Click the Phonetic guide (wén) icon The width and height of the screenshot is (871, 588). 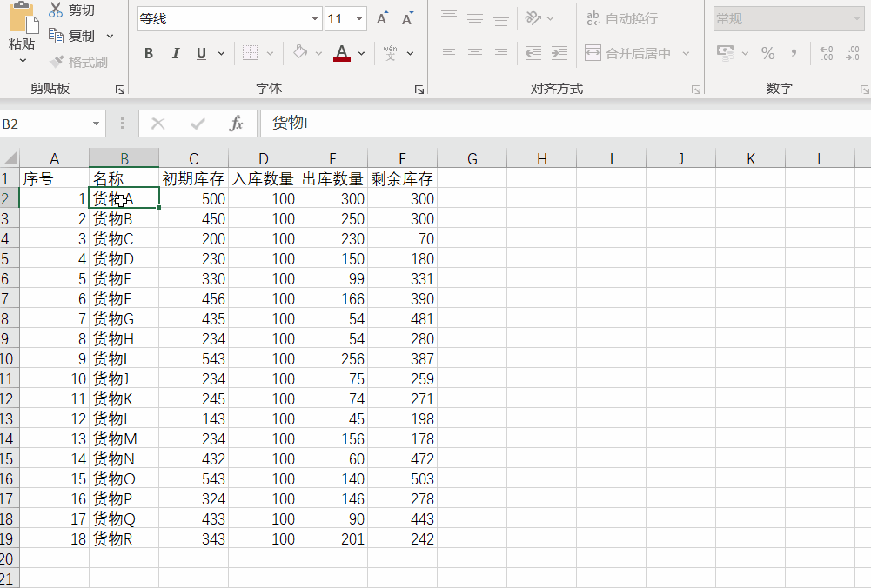point(390,53)
